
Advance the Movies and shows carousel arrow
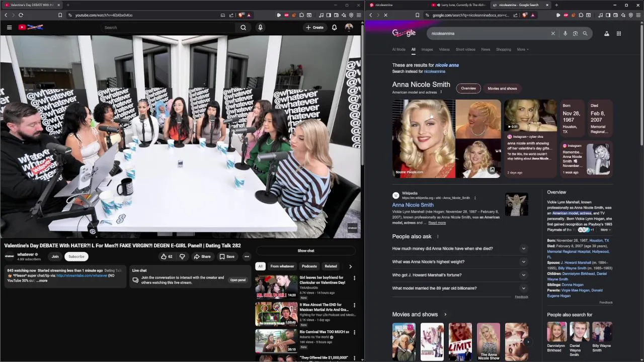(x=528, y=342)
